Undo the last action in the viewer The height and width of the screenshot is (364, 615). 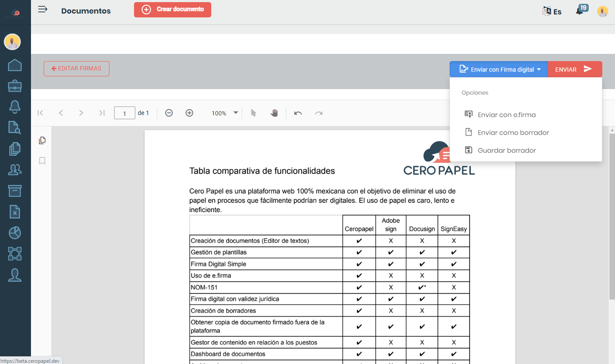click(x=298, y=113)
